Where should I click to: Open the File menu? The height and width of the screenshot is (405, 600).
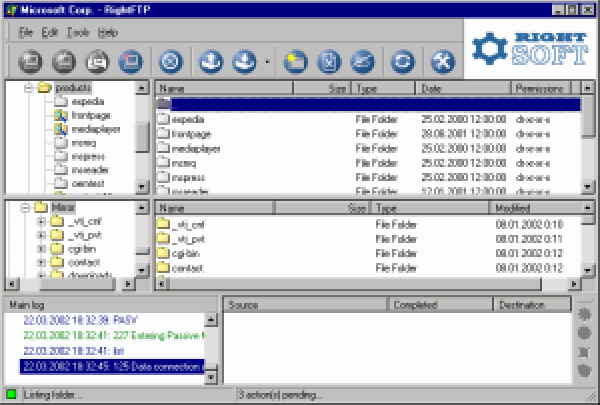26,32
